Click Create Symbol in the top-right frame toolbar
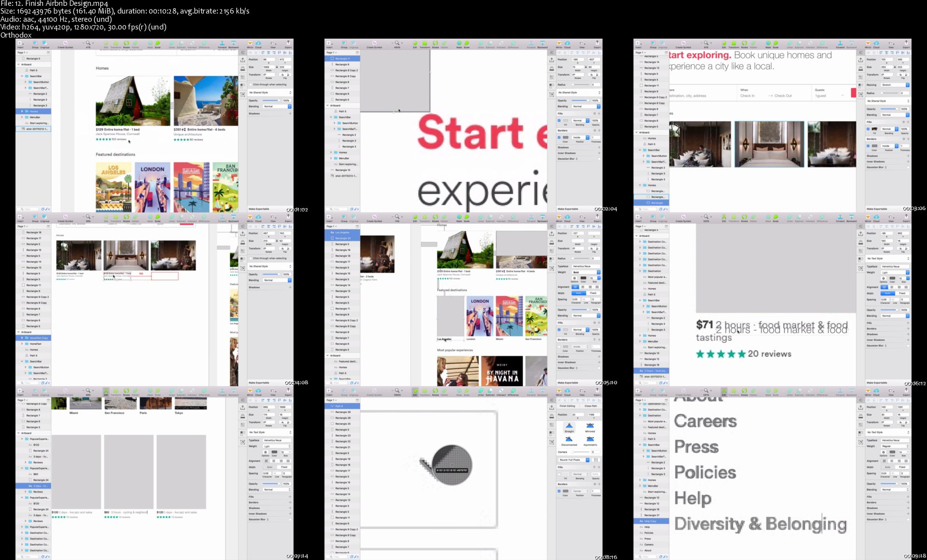This screenshot has height=560, width=927. click(683, 43)
